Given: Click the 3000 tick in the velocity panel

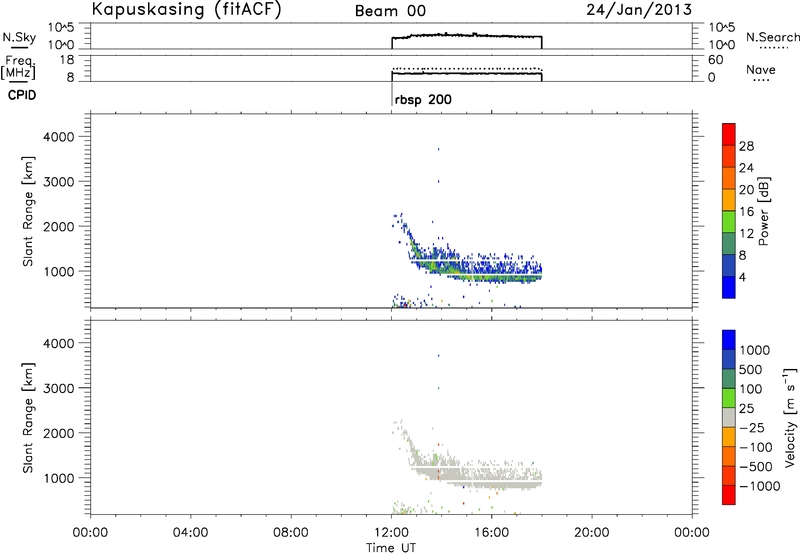Looking at the screenshot, I should pos(59,388).
